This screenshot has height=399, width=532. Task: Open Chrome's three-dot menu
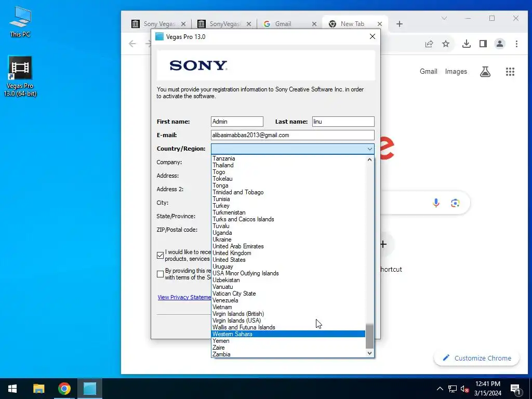click(516, 44)
